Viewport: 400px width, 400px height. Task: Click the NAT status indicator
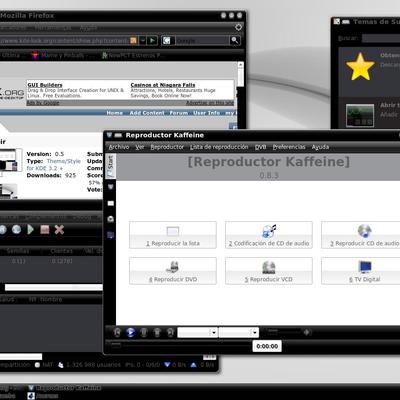[x=44, y=365]
